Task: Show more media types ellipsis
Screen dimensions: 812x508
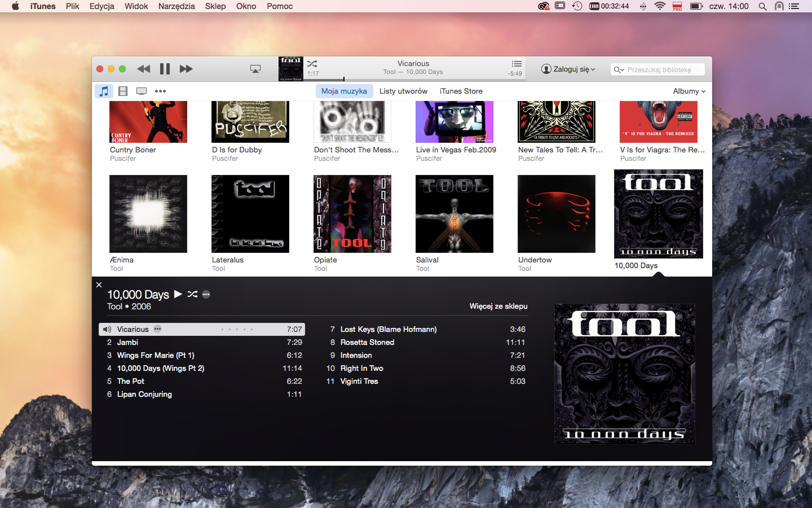Action: (x=161, y=91)
